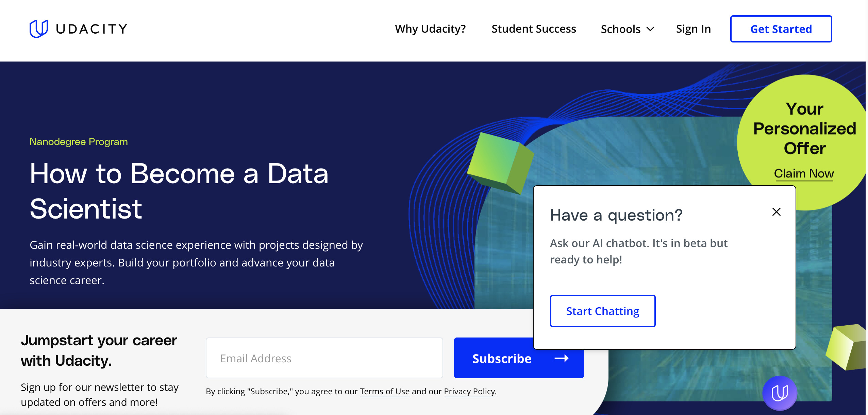View the Privacy Policy
This screenshot has height=415, width=868.
(469, 392)
